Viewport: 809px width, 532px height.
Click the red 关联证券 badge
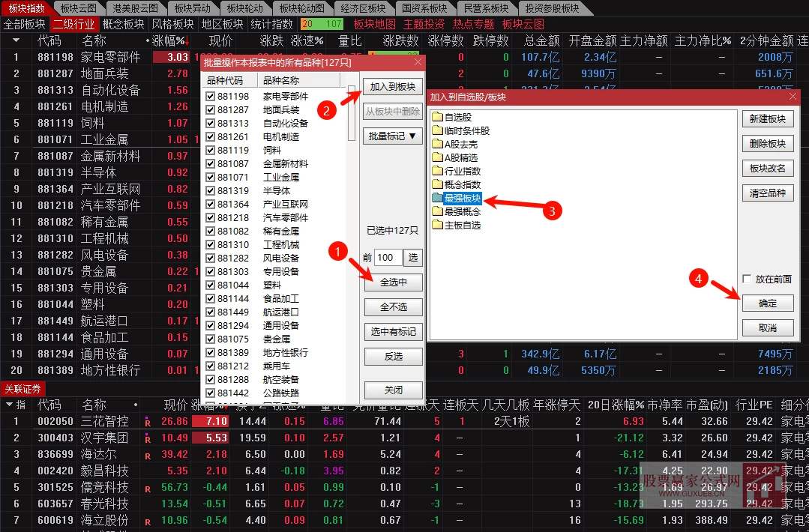pyautogui.click(x=24, y=388)
